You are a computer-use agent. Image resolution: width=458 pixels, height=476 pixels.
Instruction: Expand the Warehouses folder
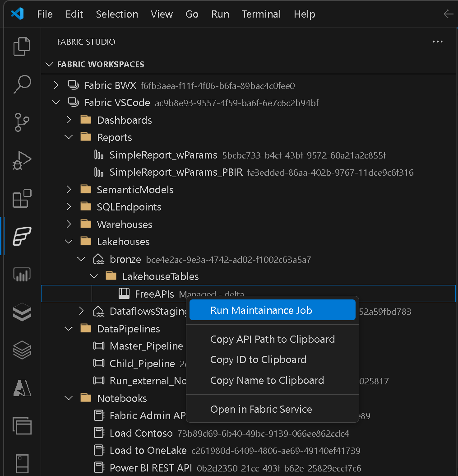point(69,224)
